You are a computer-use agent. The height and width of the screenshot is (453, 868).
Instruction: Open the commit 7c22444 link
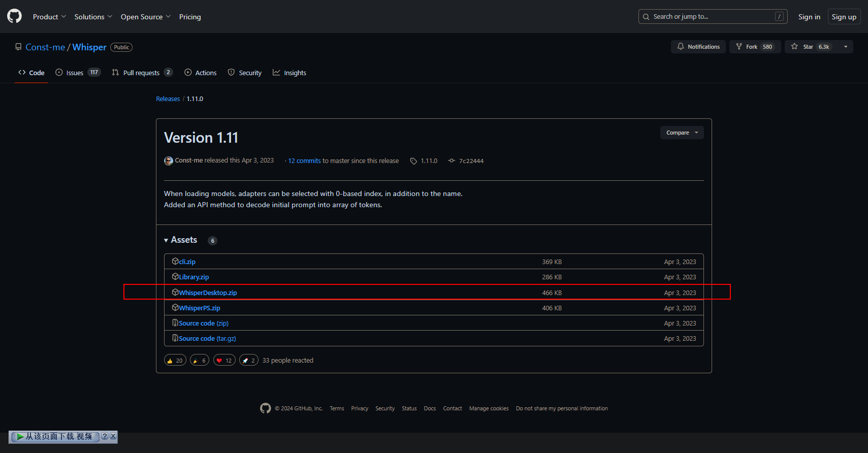click(x=466, y=161)
